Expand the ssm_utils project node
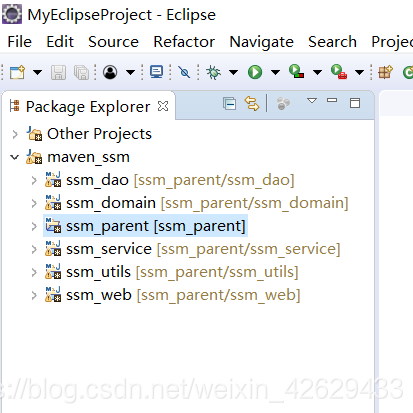 click(x=34, y=272)
